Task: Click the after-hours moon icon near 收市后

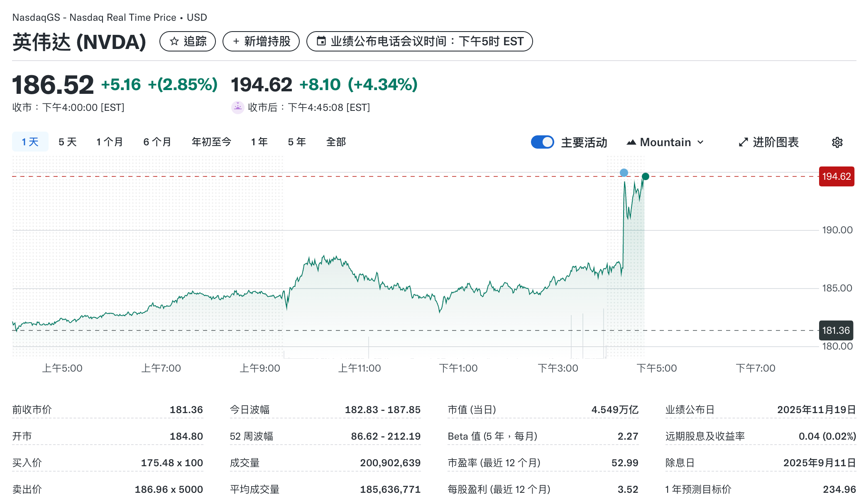Action: click(237, 107)
